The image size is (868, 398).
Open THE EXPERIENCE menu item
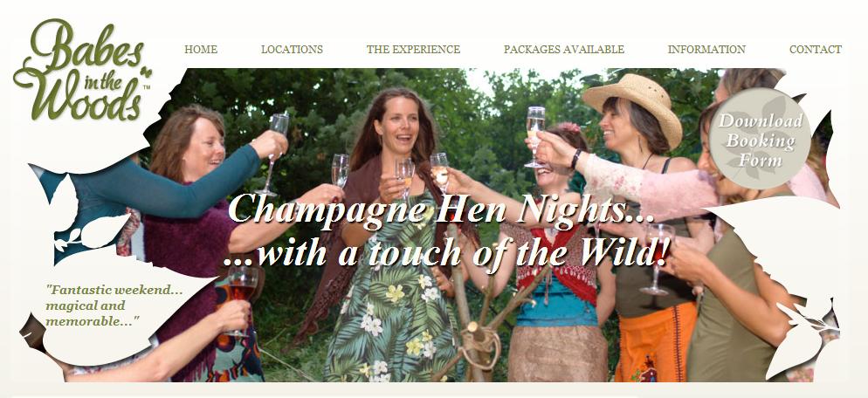point(413,49)
